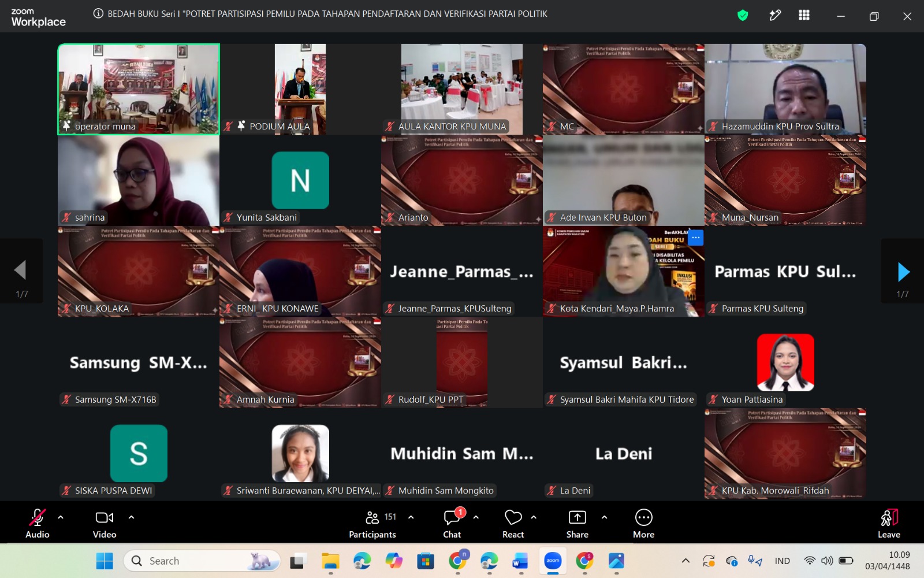The height and width of the screenshot is (578, 924).
Task: Open Microsoft Store from the taskbar
Action: [426, 561]
